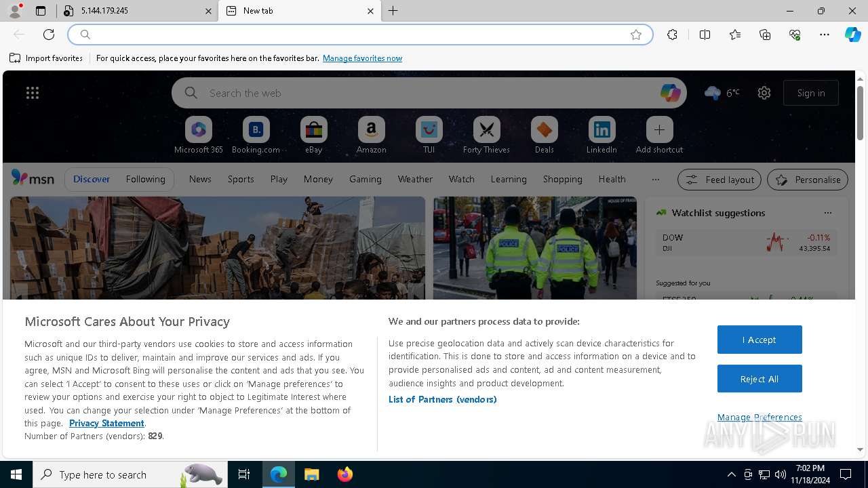Viewport: 868px width, 488px height.
Task: Open the weather 6°C widget
Action: (x=722, y=93)
